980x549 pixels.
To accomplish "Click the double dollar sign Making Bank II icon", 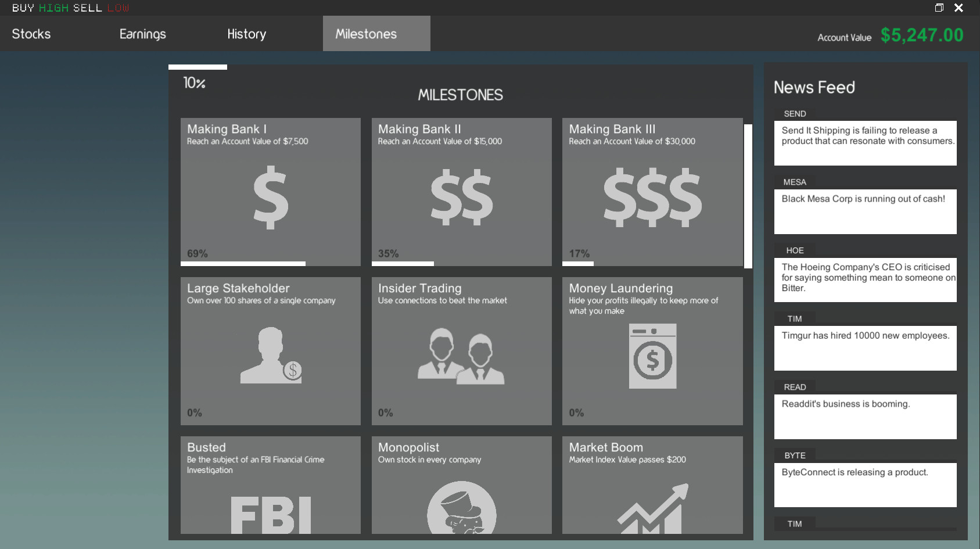I will pyautogui.click(x=461, y=198).
